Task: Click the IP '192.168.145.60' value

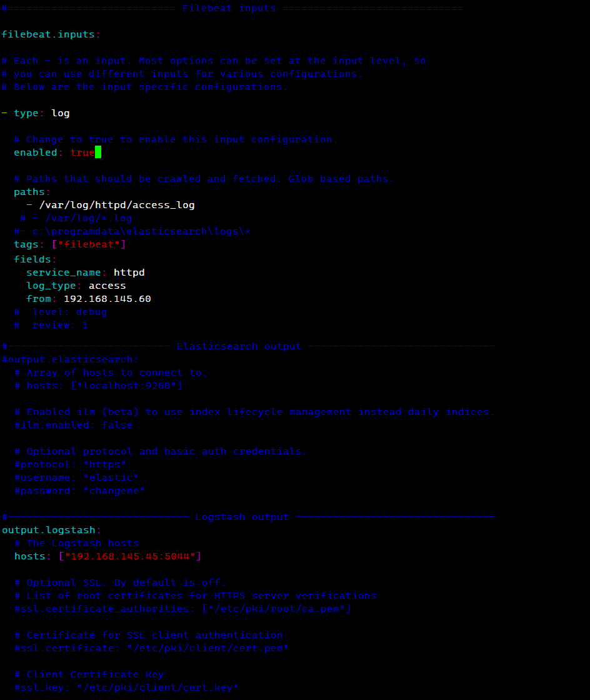Action: coord(107,299)
